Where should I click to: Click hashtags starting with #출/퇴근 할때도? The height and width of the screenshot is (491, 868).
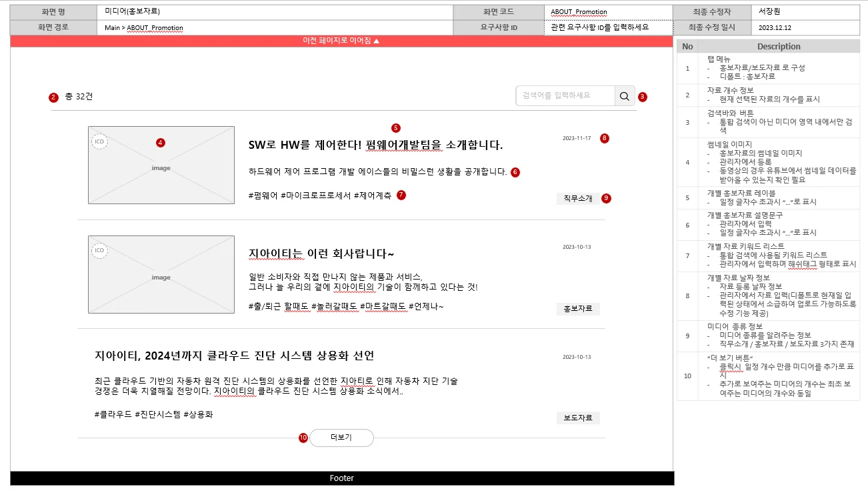(x=345, y=306)
